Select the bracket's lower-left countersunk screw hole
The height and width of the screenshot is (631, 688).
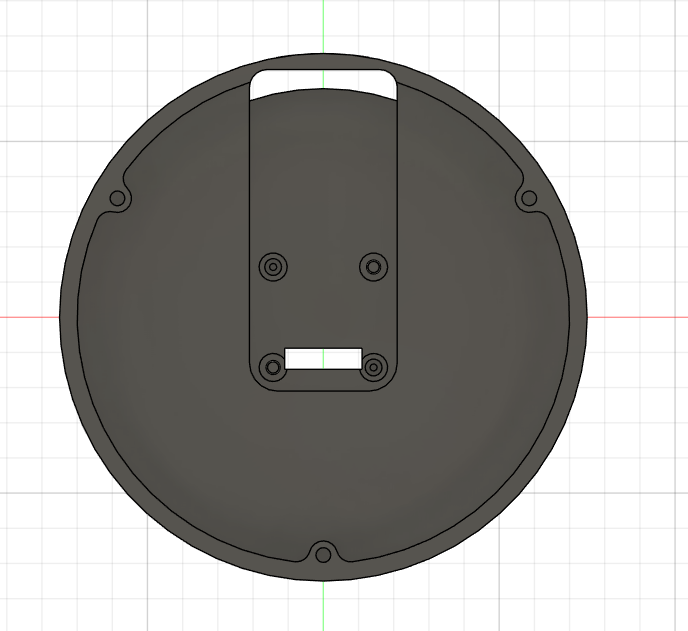click(x=272, y=367)
